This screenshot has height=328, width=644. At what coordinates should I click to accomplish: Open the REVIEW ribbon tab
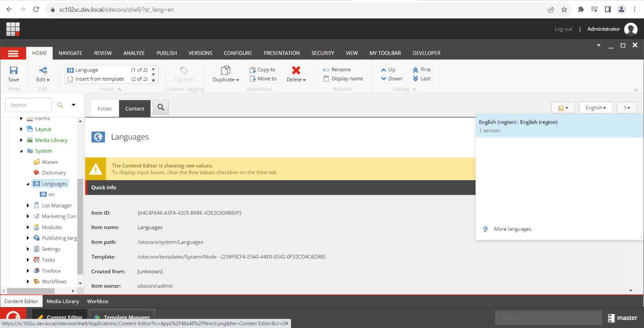point(103,53)
